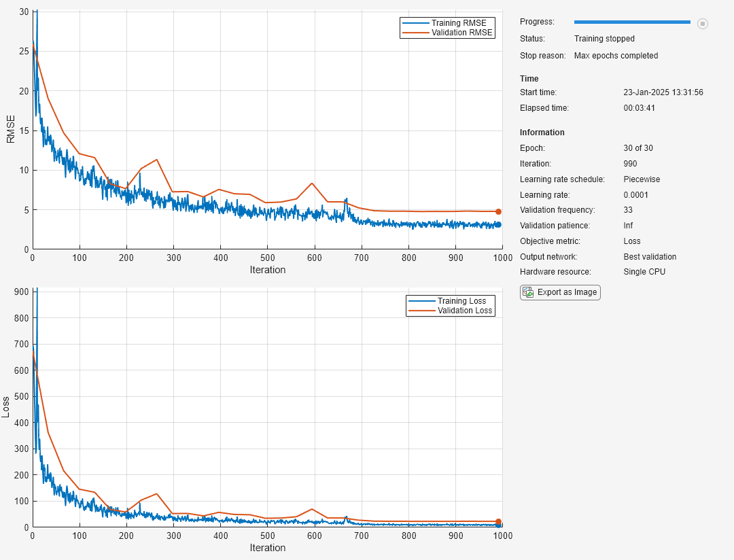Click the Piecewise learning rate schedule value
This screenshot has height=560, width=734.
tap(642, 179)
